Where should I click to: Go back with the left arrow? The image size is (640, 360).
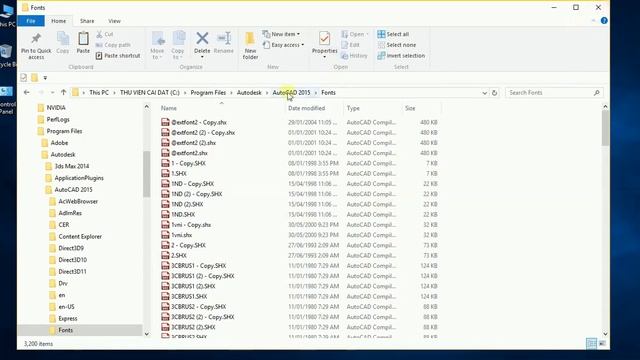(x=27, y=93)
